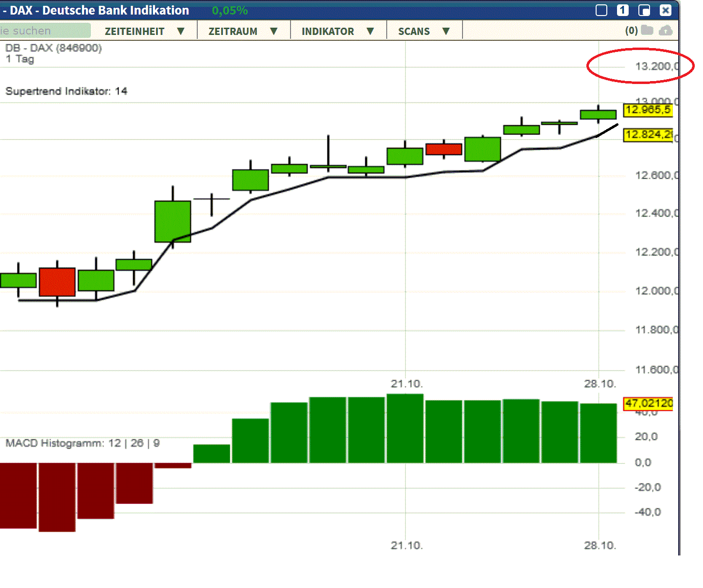Click the cloud upload icon
Viewport: 703px width, 588px height.
click(x=666, y=31)
